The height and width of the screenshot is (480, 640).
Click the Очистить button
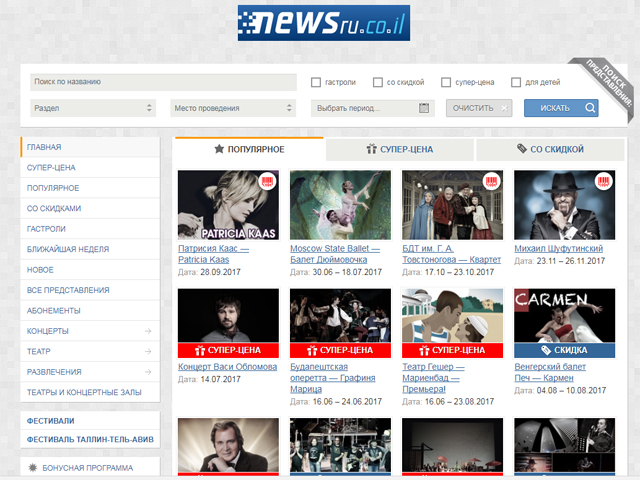click(479, 108)
